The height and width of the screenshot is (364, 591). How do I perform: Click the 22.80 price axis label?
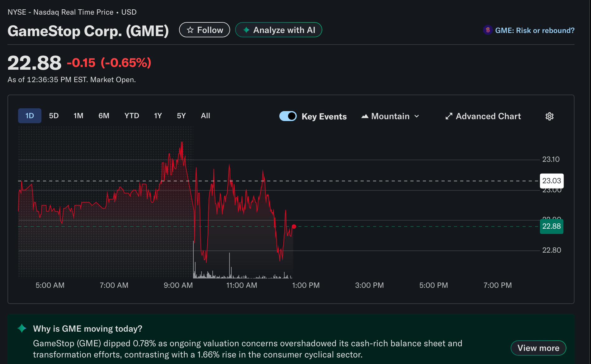click(x=551, y=250)
